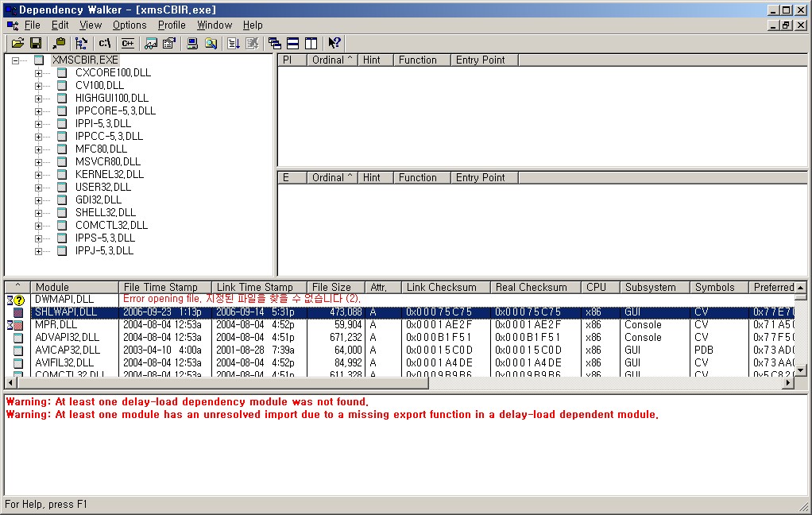Image resolution: width=812 pixels, height=515 pixels.
Task: Restore the inner xmsCBIR.exe document window
Action: [787, 25]
